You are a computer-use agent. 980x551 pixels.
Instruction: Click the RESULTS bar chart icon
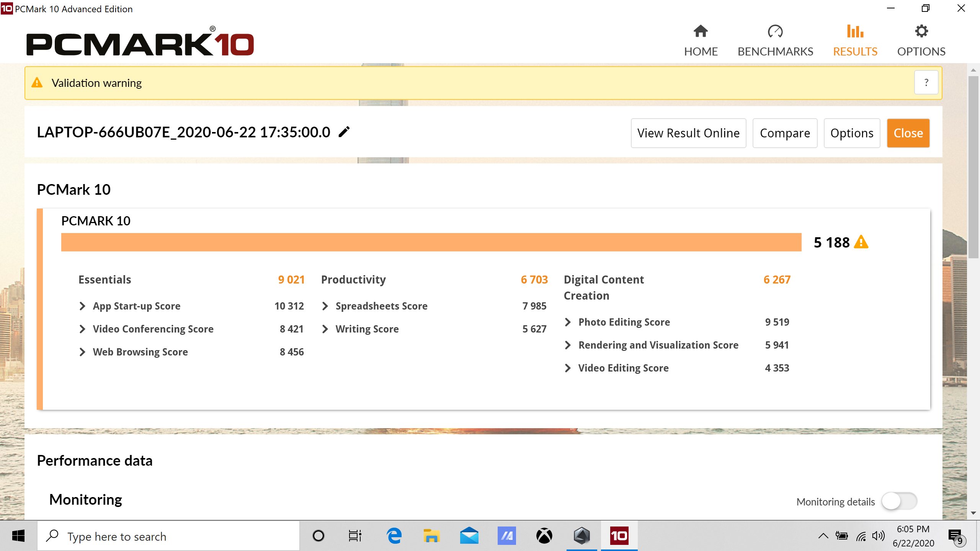(x=855, y=31)
